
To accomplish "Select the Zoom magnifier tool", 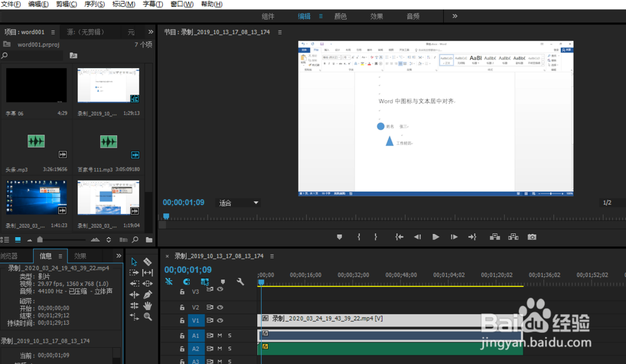I will pyautogui.click(x=148, y=316).
